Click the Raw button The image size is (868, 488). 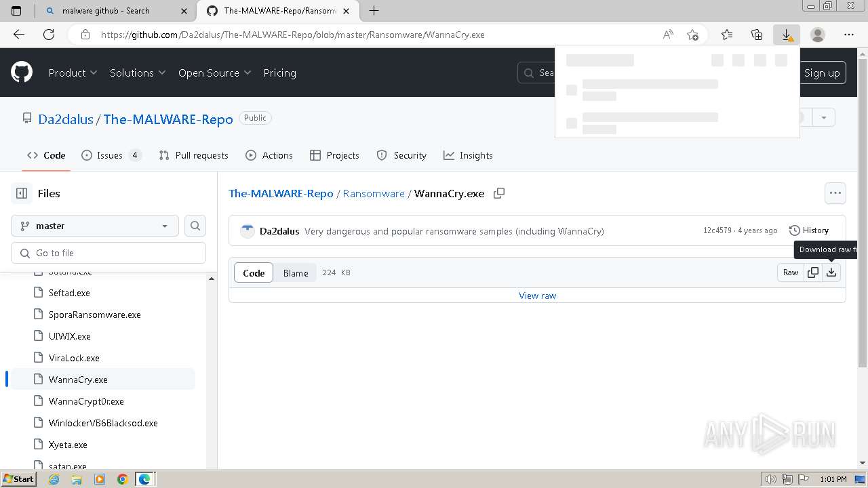(791, 272)
